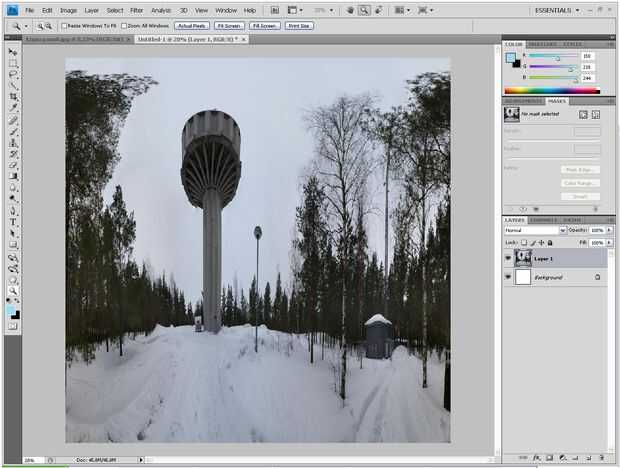Click the Zoom In icon in options bar

pyautogui.click(x=40, y=26)
